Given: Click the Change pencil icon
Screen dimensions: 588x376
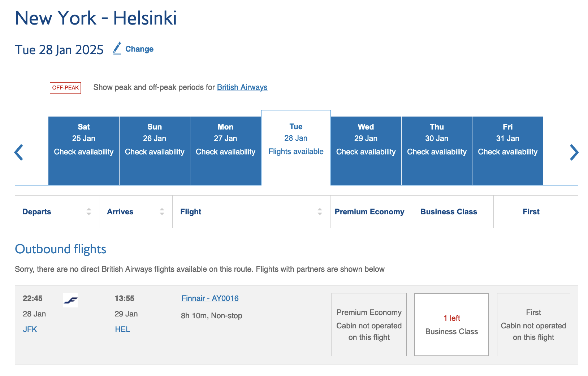Looking at the screenshot, I should click(116, 48).
